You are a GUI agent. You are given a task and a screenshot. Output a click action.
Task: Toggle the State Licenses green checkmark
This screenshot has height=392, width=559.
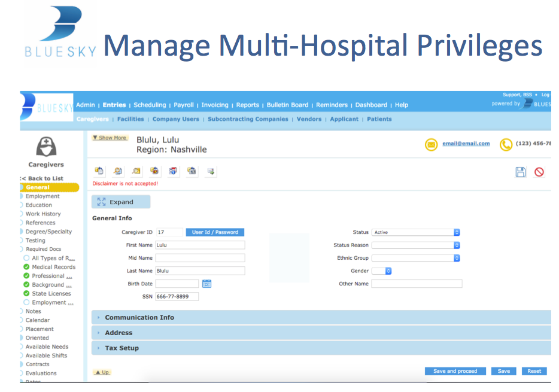pyautogui.click(x=26, y=293)
